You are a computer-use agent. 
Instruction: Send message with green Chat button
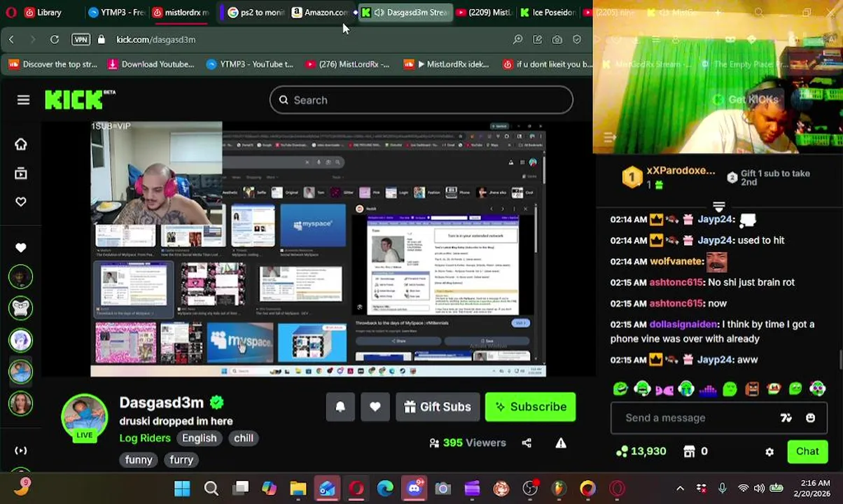[x=807, y=451]
